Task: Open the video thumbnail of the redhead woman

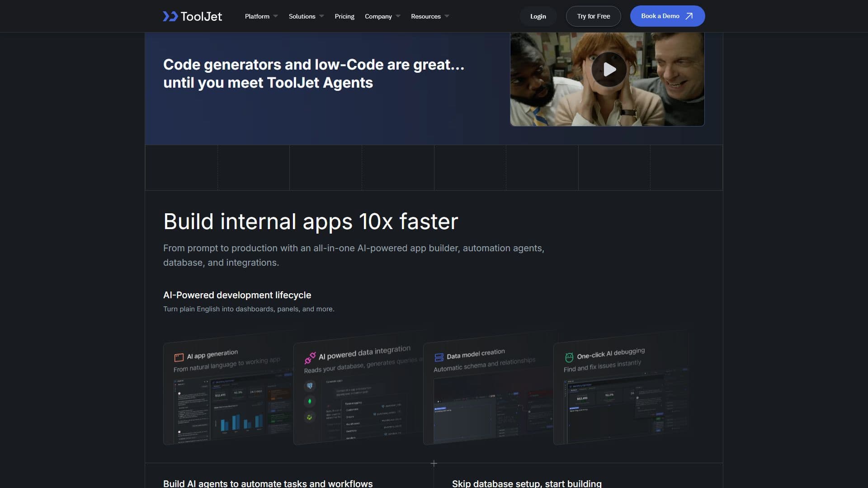Action: [x=607, y=79]
